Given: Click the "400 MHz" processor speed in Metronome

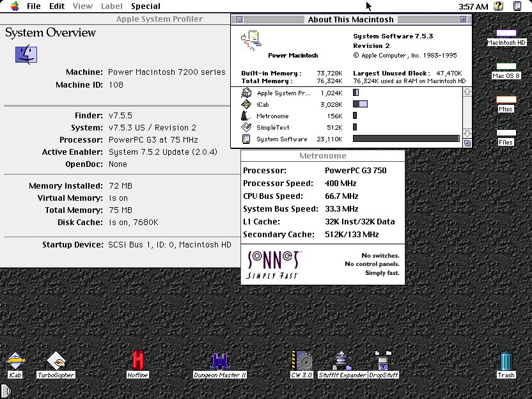Looking at the screenshot, I should [340, 184].
